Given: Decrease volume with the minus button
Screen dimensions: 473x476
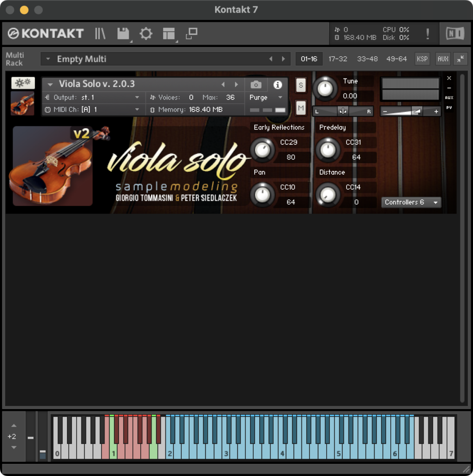Looking at the screenshot, I should (385, 112).
